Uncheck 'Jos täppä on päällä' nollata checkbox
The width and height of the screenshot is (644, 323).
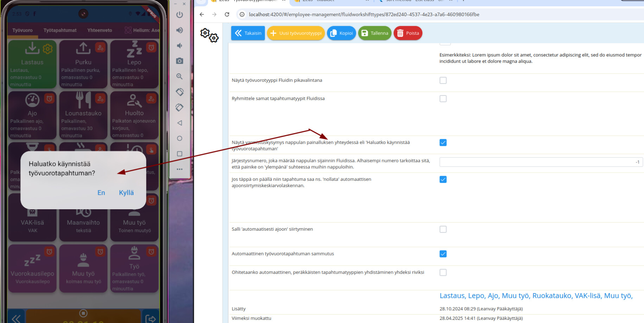pos(443,180)
